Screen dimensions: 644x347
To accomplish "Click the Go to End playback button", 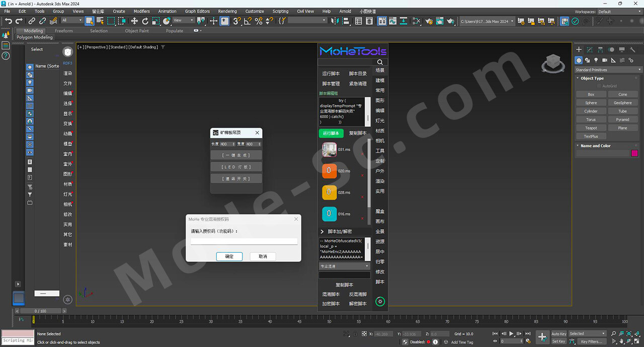I will pyautogui.click(x=528, y=333).
